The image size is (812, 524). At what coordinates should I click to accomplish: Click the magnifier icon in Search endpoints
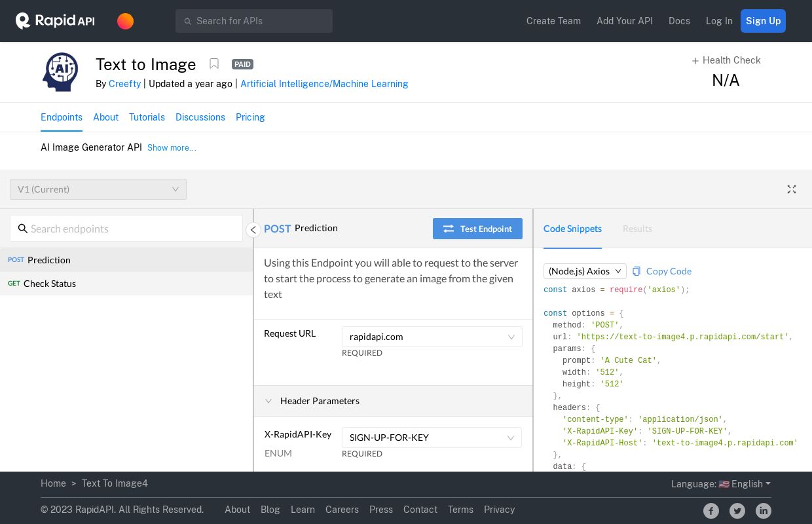coord(23,229)
